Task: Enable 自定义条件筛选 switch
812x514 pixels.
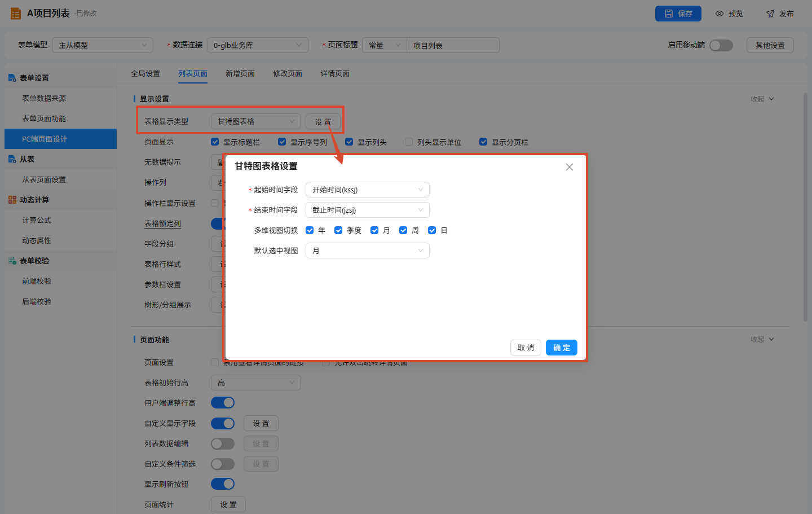Action: (x=223, y=464)
